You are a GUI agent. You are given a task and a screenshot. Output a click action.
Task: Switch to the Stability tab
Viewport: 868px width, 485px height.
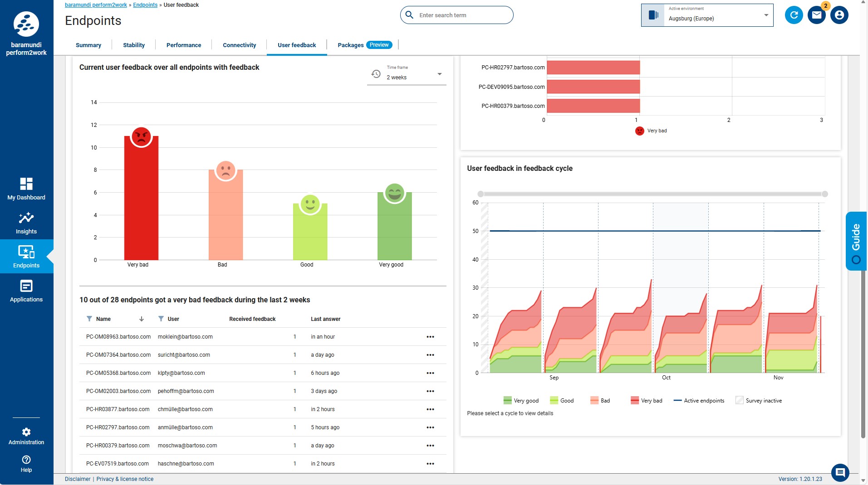(134, 45)
